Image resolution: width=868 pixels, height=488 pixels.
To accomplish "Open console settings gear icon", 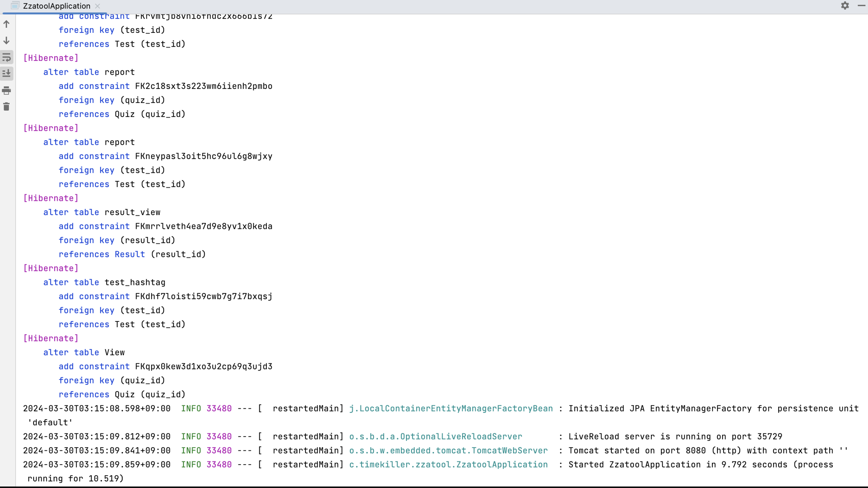I will (x=845, y=6).
